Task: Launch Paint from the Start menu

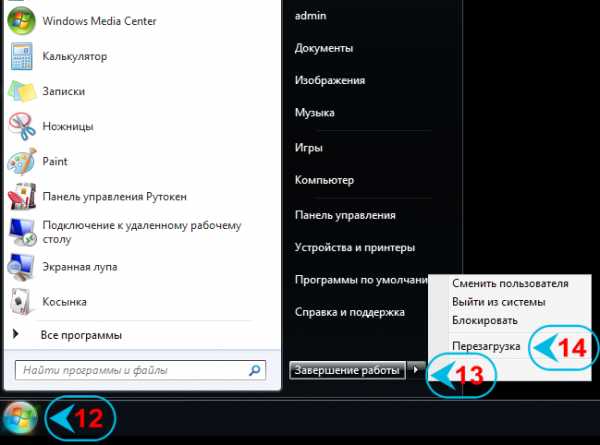Action: tap(22, 161)
